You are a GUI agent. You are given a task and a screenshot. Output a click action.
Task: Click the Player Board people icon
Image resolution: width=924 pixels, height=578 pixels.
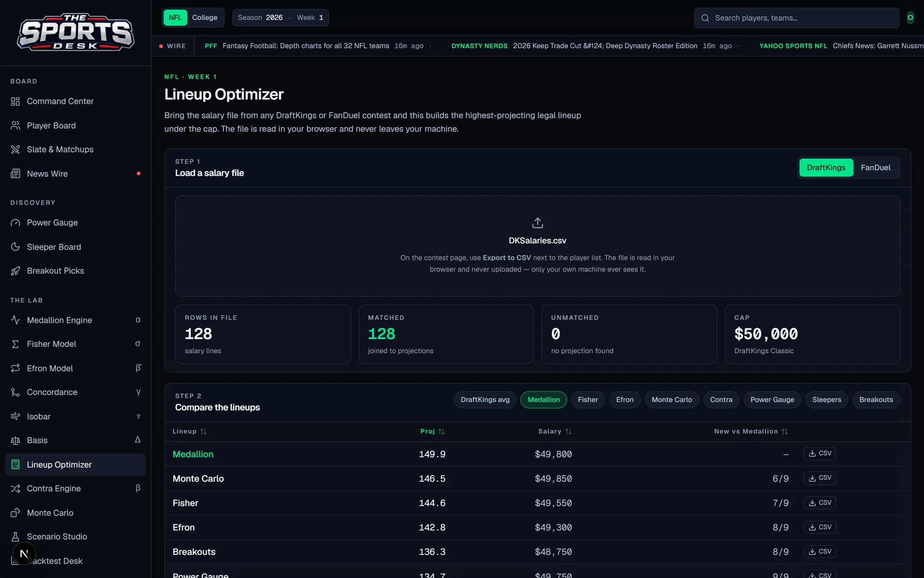[x=15, y=125]
